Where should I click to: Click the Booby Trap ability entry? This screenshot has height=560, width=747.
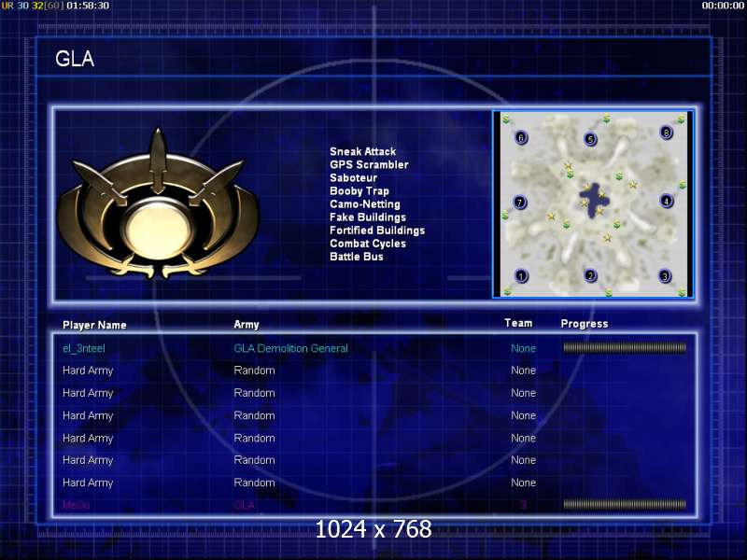click(359, 191)
